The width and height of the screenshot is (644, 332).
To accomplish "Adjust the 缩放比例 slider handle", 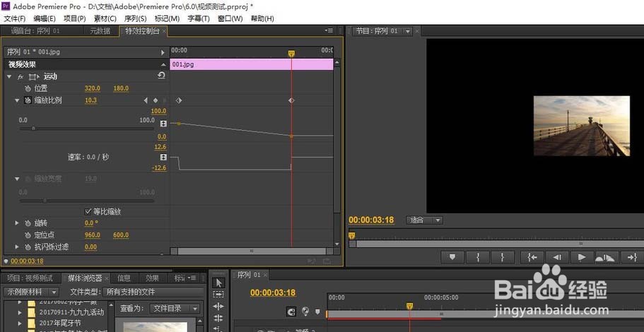I will point(34,128).
